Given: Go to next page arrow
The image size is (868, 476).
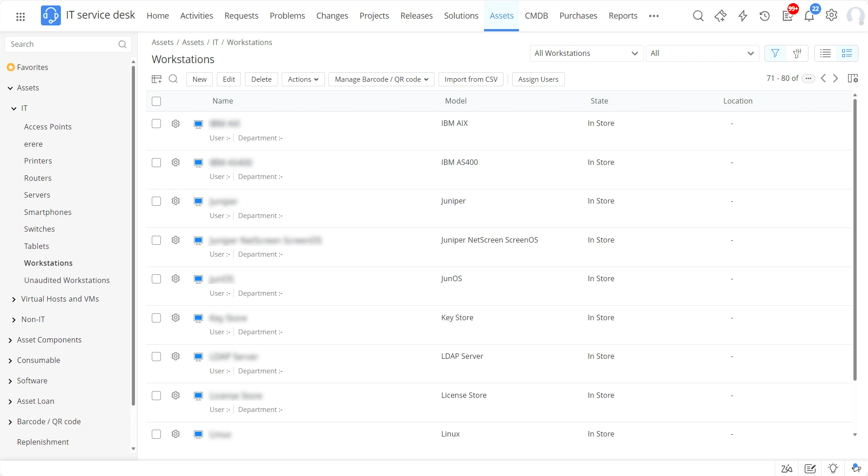Looking at the screenshot, I should pos(835,78).
